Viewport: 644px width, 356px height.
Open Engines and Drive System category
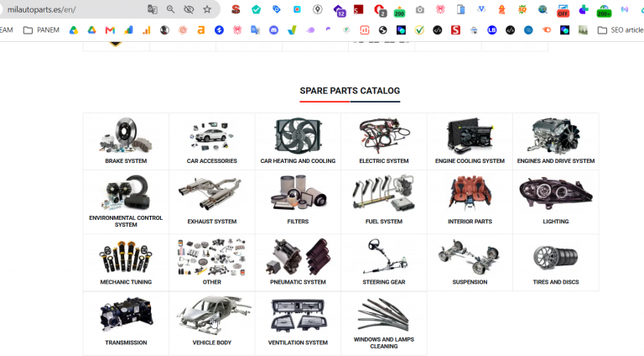556,141
